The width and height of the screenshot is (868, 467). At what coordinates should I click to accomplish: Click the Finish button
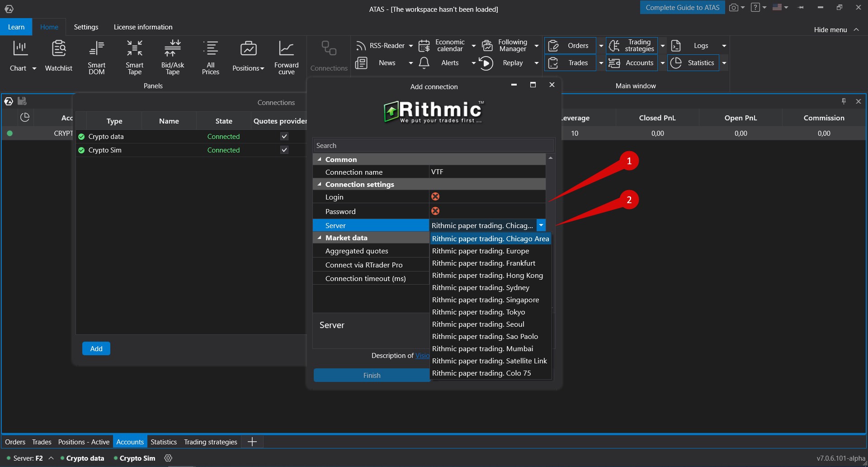[372, 375]
